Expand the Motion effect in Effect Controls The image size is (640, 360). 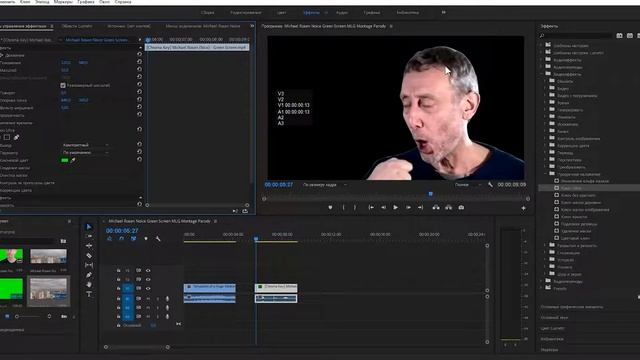pos(2,55)
